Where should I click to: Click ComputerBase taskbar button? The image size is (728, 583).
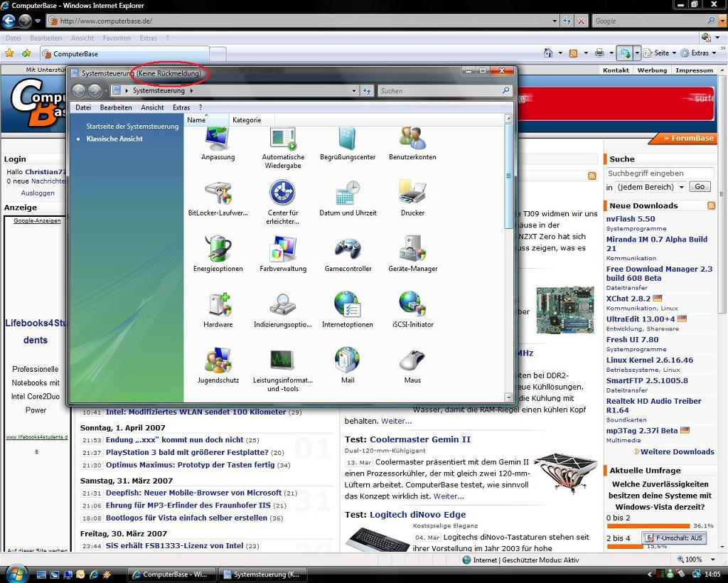tap(172, 574)
